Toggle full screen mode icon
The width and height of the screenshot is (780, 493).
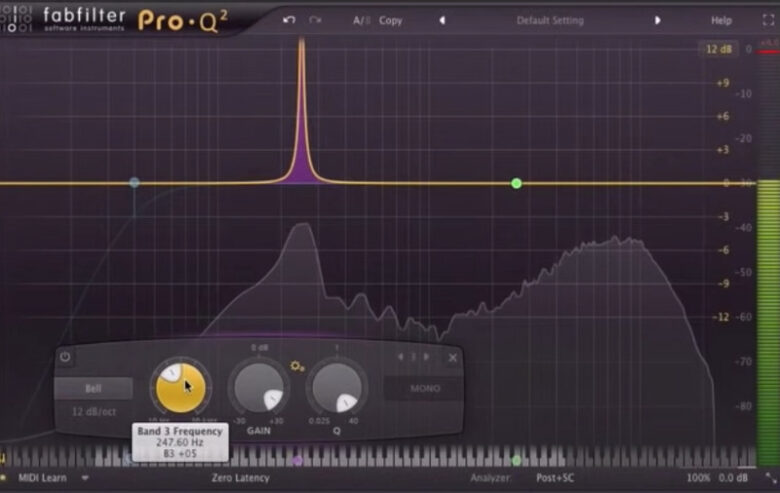768,19
